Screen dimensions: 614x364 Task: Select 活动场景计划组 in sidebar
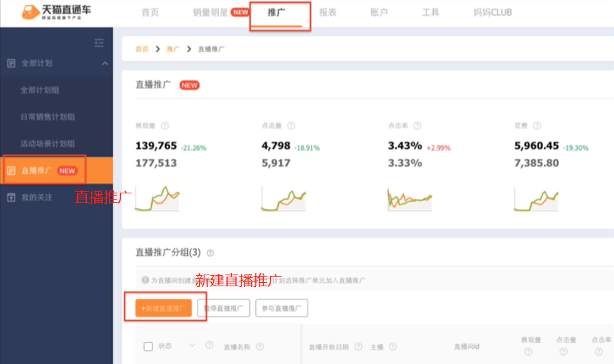point(47,144)
